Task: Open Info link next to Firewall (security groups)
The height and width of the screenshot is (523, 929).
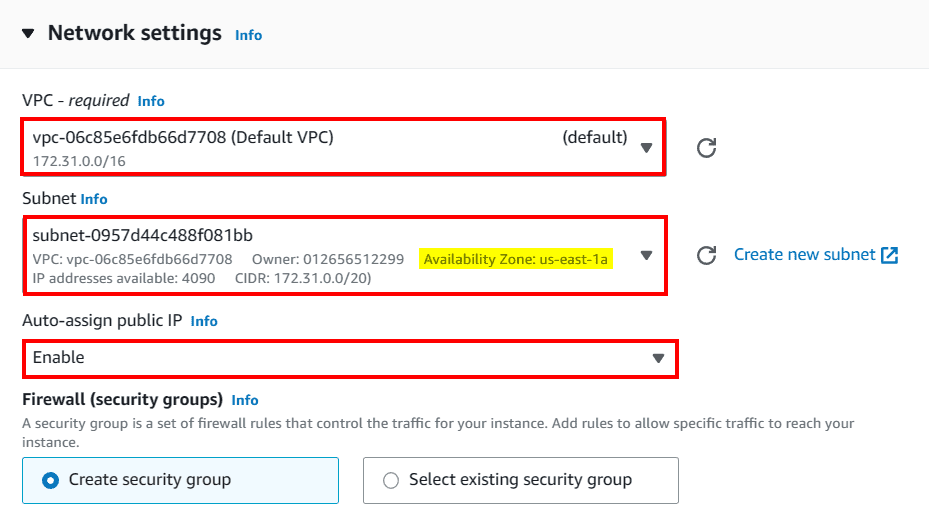Action: tap(245, 400)
